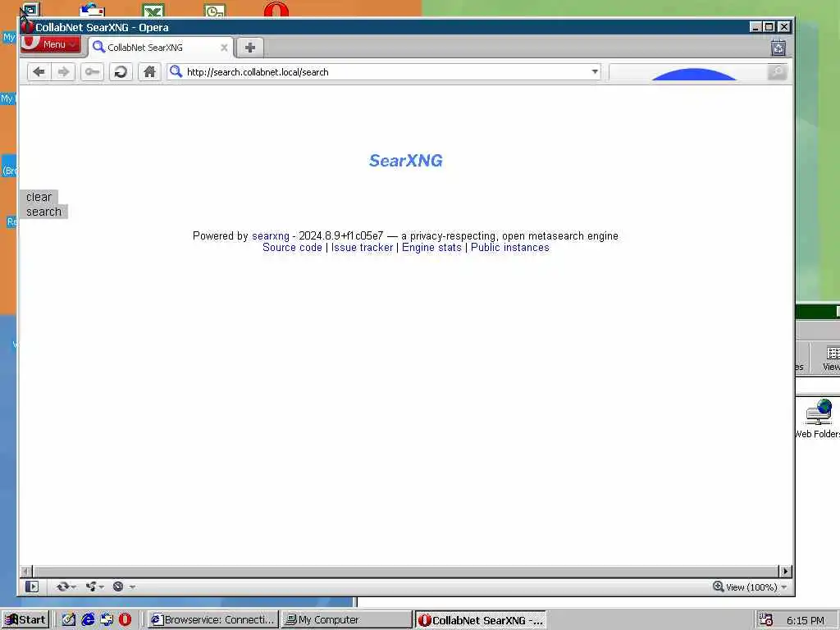840x630 pixels.
Task: Open the Engine stats link
Action: 431,248
